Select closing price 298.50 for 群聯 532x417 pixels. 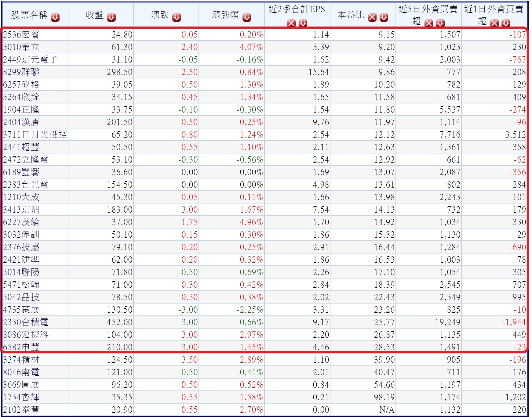tap(120, 72)
